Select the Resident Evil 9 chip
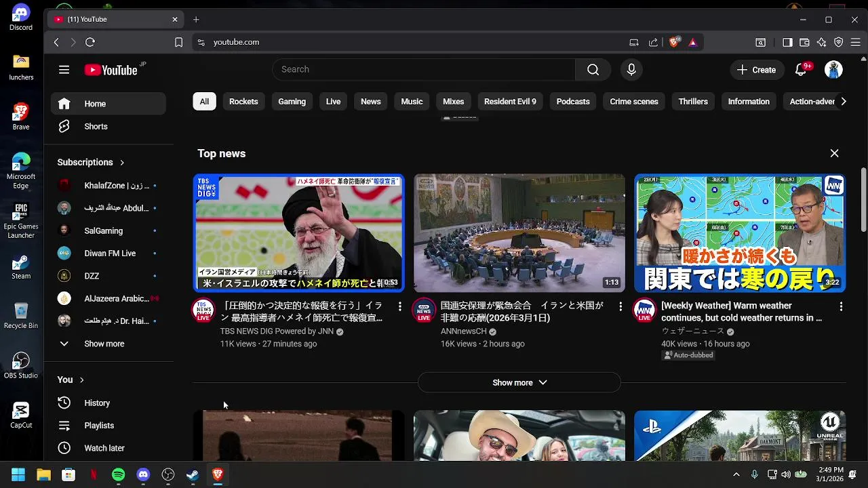Image resolution: width=868 pixels, height=488 pixels. 510,102
